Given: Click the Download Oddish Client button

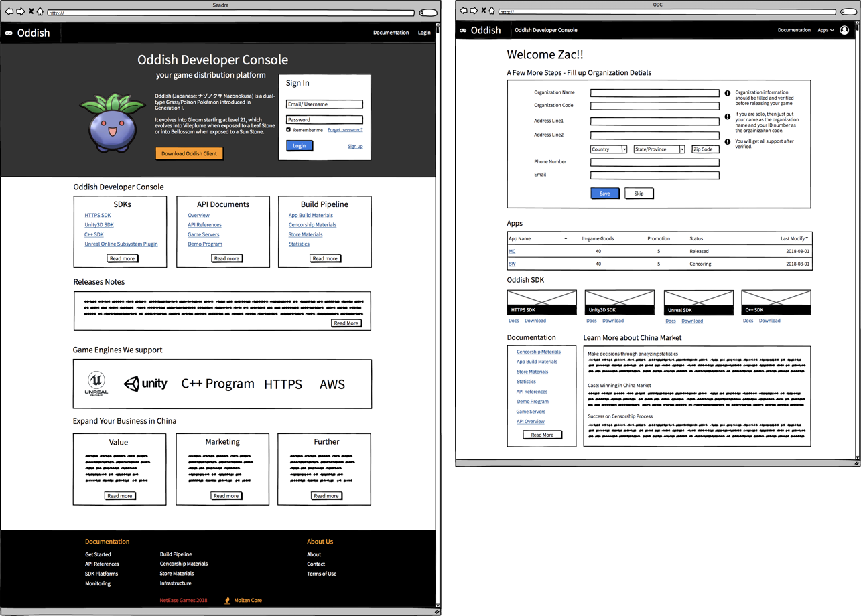Looking at the screenshot, I should coord(190,154).
